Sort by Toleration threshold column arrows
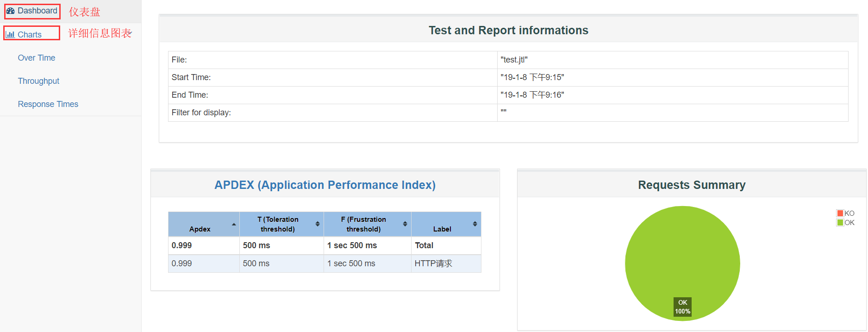868x332 pixels. point(318,224)
